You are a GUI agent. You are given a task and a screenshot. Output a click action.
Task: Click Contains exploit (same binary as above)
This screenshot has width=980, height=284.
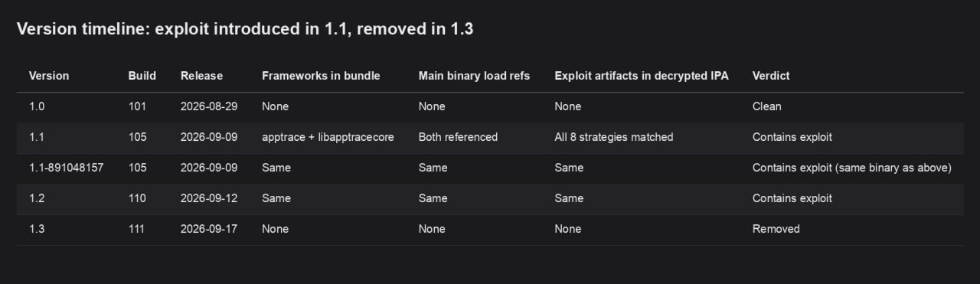click(852, 168)
